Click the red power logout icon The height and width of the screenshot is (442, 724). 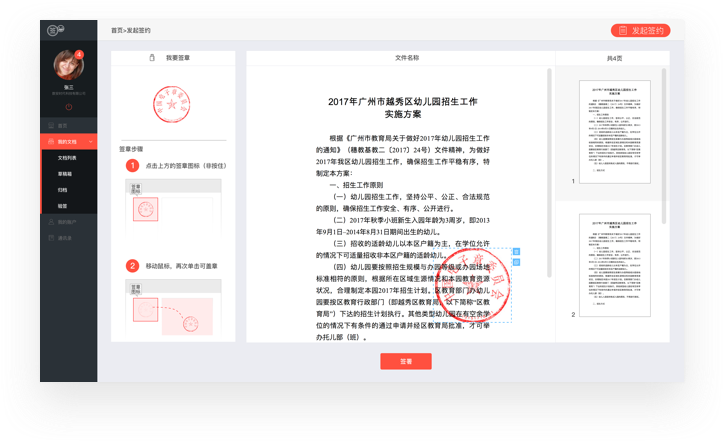(x=69, y=105)
